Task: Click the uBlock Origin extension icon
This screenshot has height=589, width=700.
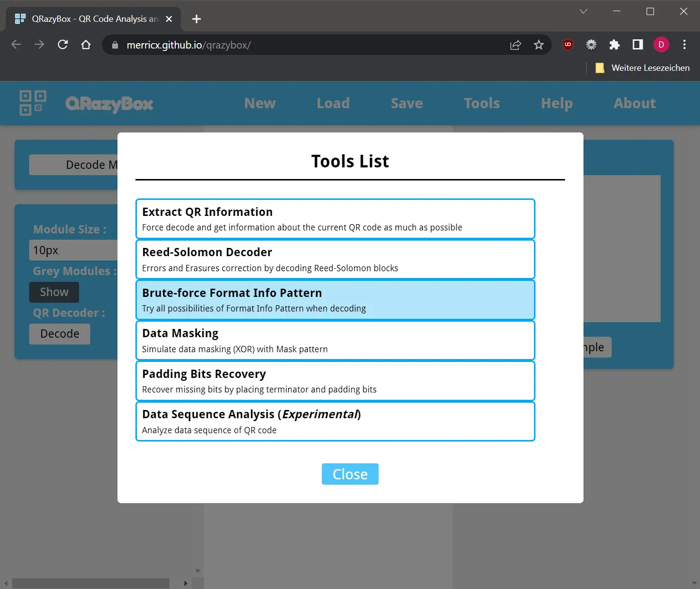Action: pyautogui.click(x=567, y=45)
